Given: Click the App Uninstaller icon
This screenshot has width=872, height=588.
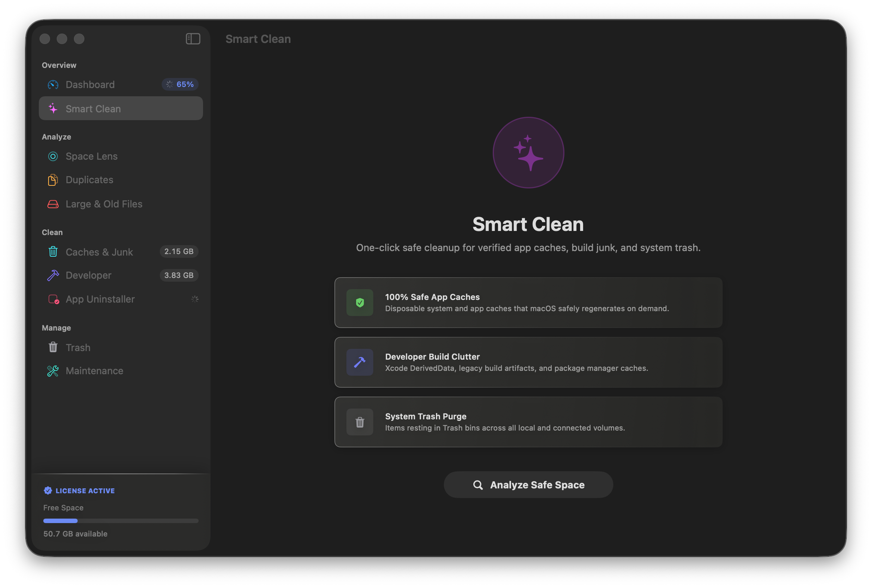Looking at the screenshot, I should (x=54, y=299).
